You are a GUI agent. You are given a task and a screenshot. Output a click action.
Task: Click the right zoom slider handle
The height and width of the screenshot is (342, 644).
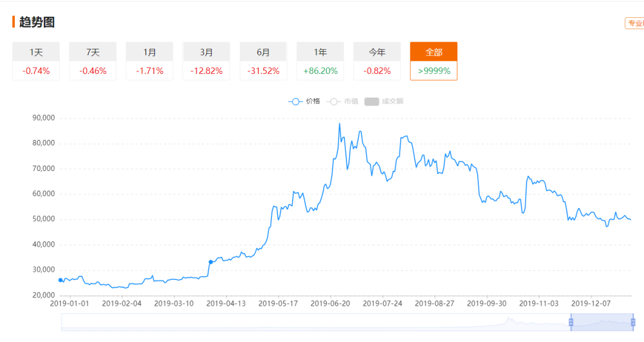click(x=632, y=322)
